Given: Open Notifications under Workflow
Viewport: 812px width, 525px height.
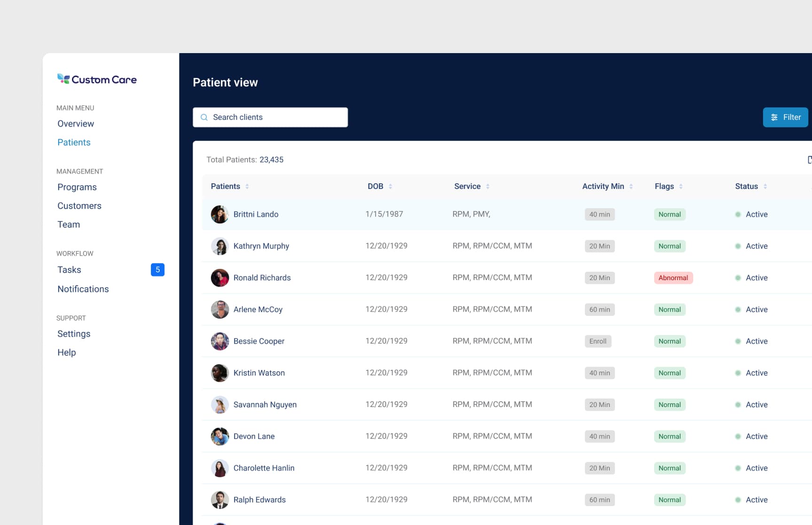Looking at the screenshot, I should [83, 289].
